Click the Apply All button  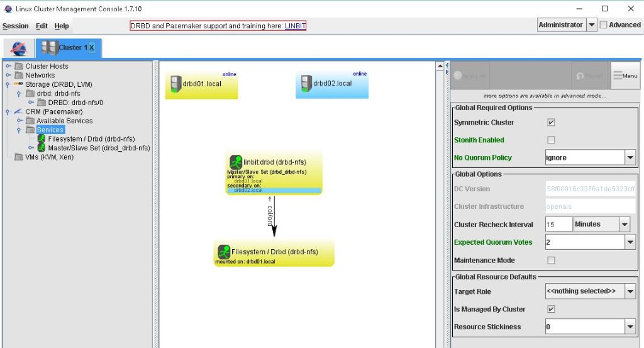point(470,76)
